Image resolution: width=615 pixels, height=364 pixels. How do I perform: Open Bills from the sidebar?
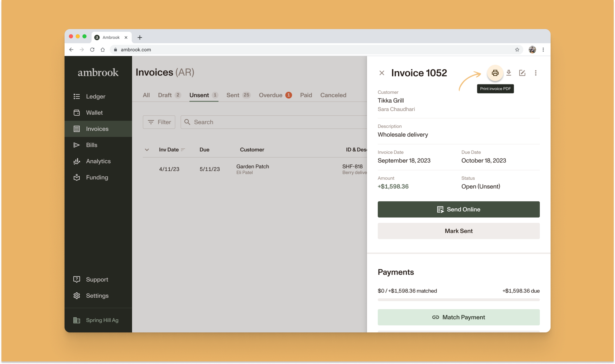91,145
